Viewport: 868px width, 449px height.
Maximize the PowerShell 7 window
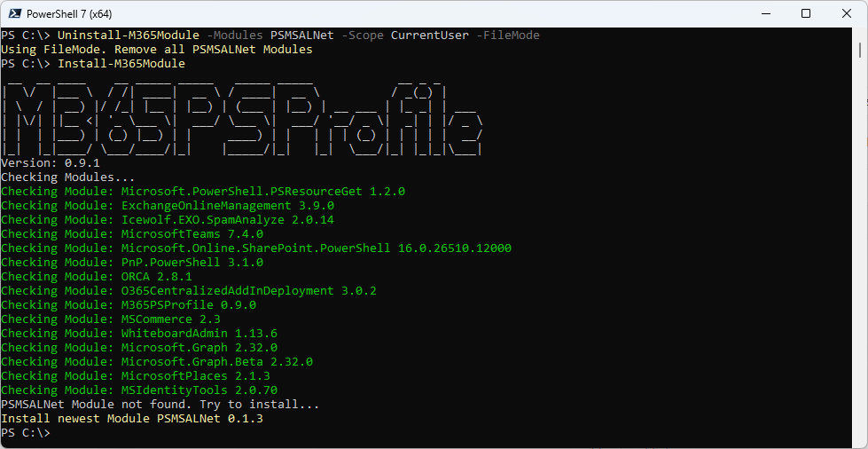coord(805,13)
